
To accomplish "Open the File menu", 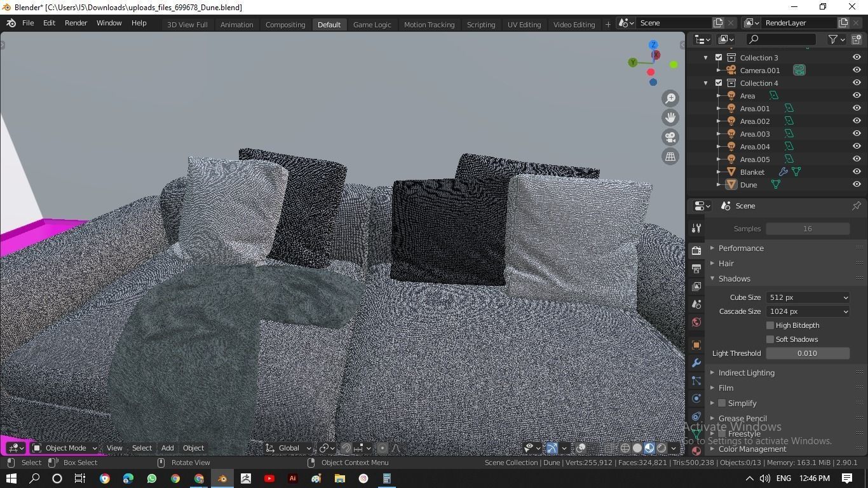I will [28, 23].
